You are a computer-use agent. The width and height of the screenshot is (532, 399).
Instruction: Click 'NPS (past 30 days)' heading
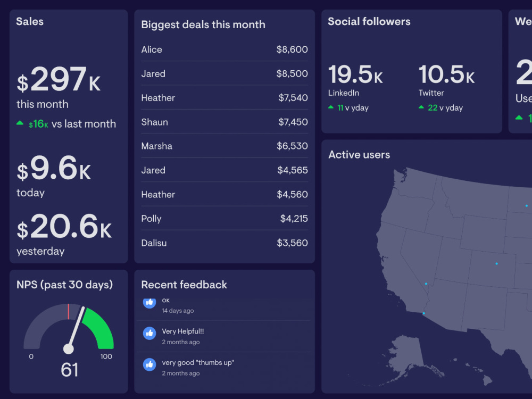coord(64,285)
